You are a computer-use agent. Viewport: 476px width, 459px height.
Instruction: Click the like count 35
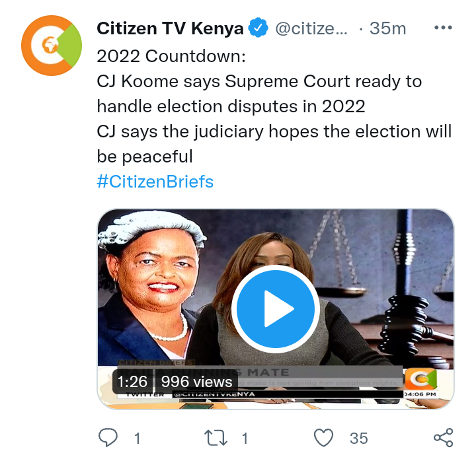(x=358, y=439)
